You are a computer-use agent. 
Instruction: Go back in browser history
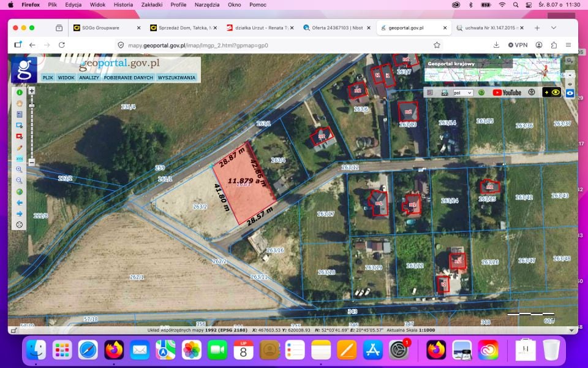[x=32, y=45]
